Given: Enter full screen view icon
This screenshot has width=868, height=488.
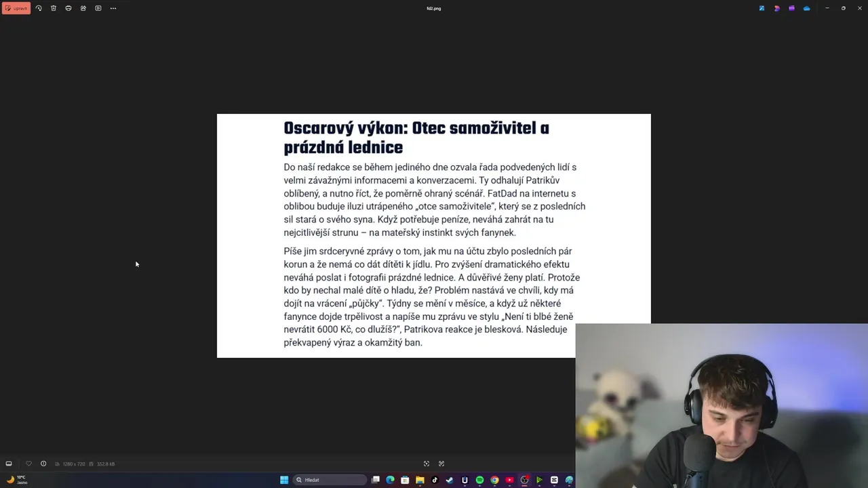Looking at the screenshot, I should [x=441, y=464].
